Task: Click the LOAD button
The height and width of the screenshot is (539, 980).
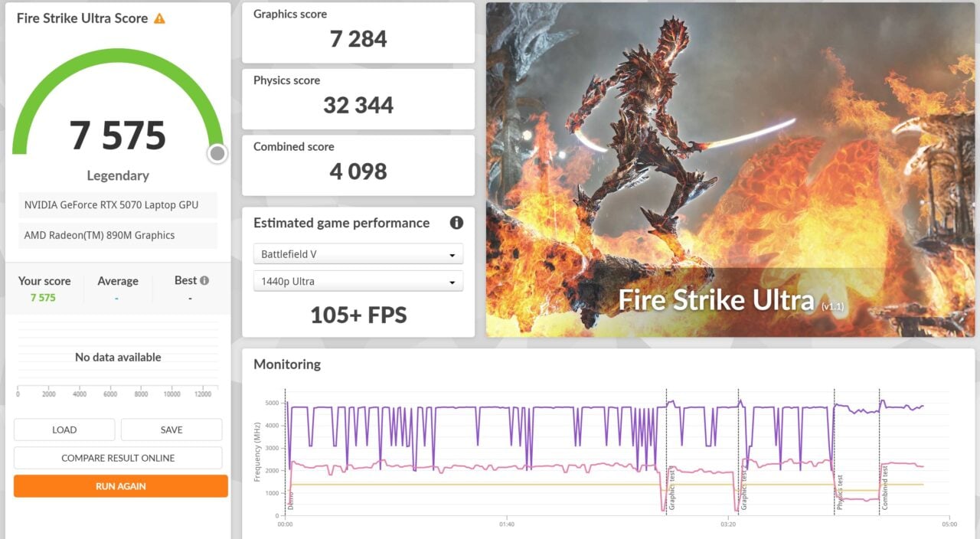Action: click(64, 430)
